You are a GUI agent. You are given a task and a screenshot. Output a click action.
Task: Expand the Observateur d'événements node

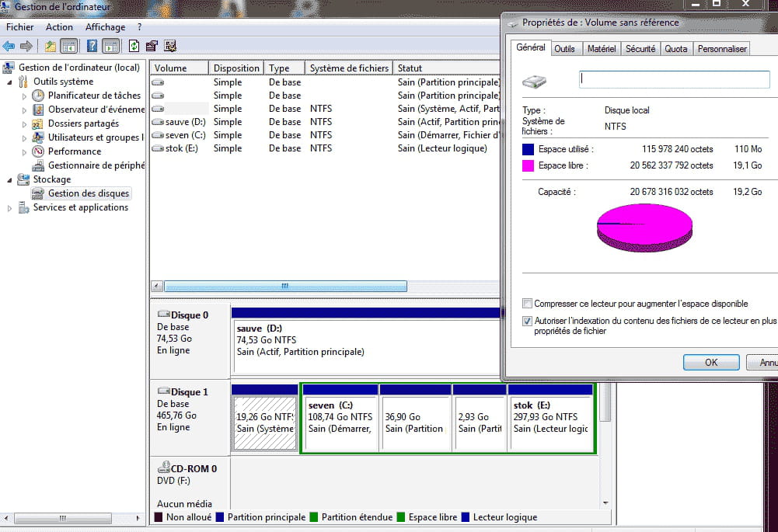(24, 110)
